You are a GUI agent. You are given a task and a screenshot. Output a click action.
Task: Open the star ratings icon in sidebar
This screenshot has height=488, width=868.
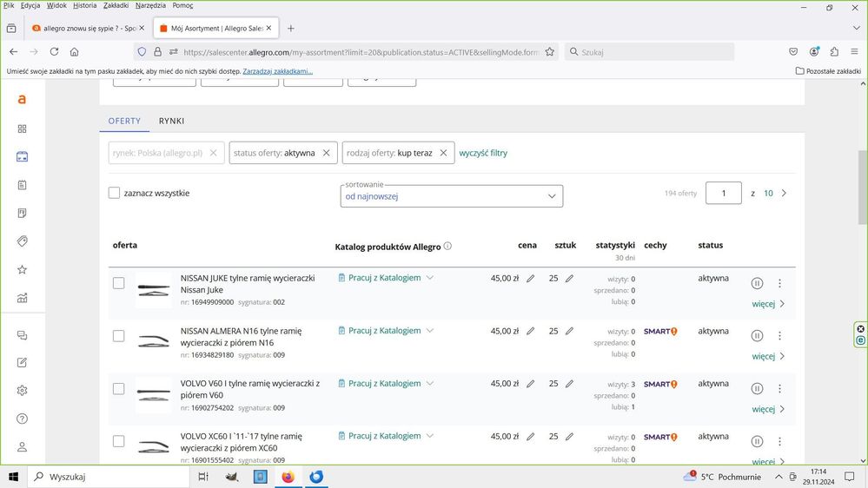coord(22,269)
